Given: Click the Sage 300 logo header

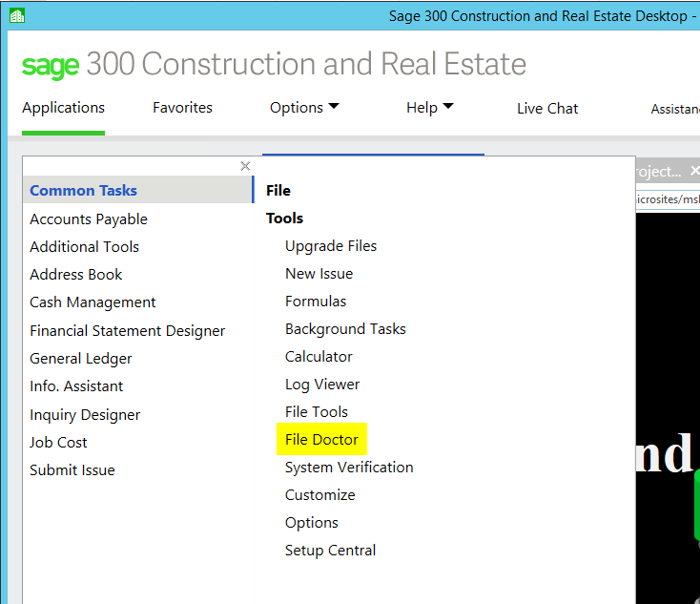Looking at the screenshot, I should tap(274, 64).
